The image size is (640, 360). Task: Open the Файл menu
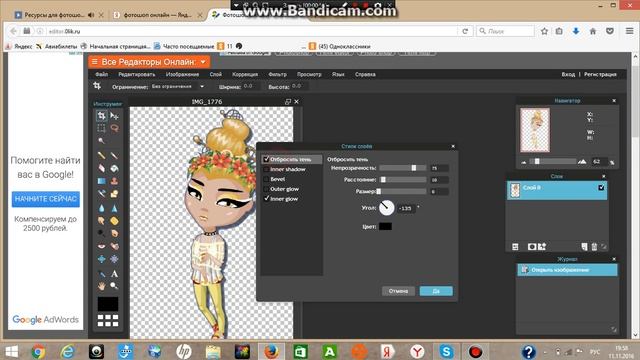tap(102, 74)
